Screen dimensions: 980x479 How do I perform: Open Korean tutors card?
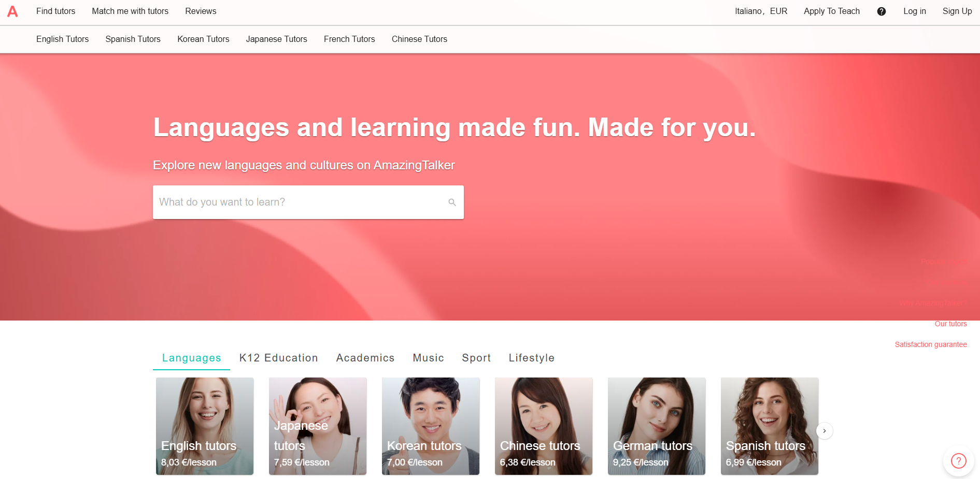431,426
